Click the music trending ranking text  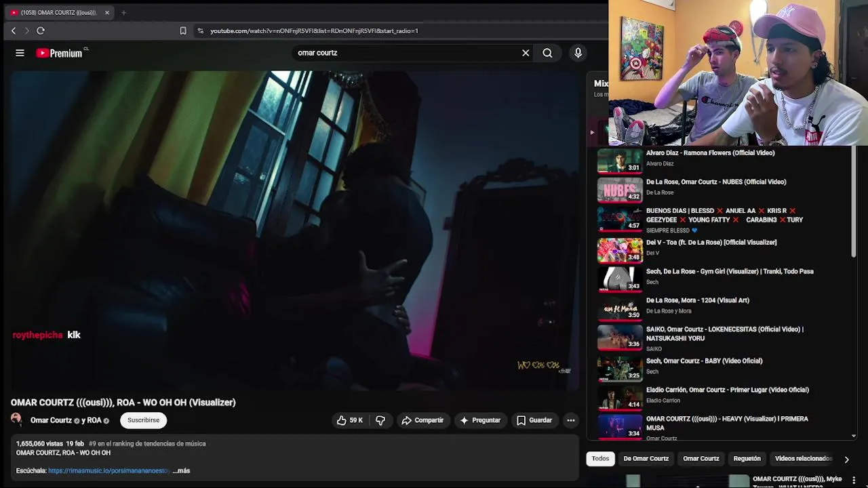[x=147, y=444]
